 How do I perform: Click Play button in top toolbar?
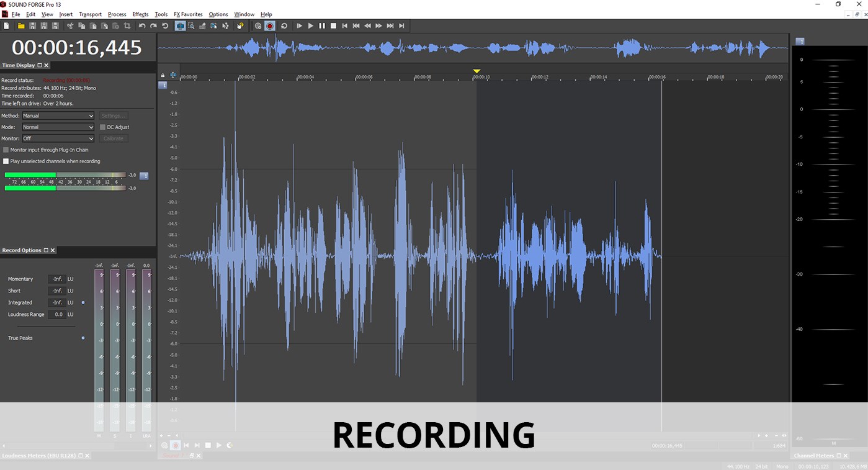(x=310, y=25)
